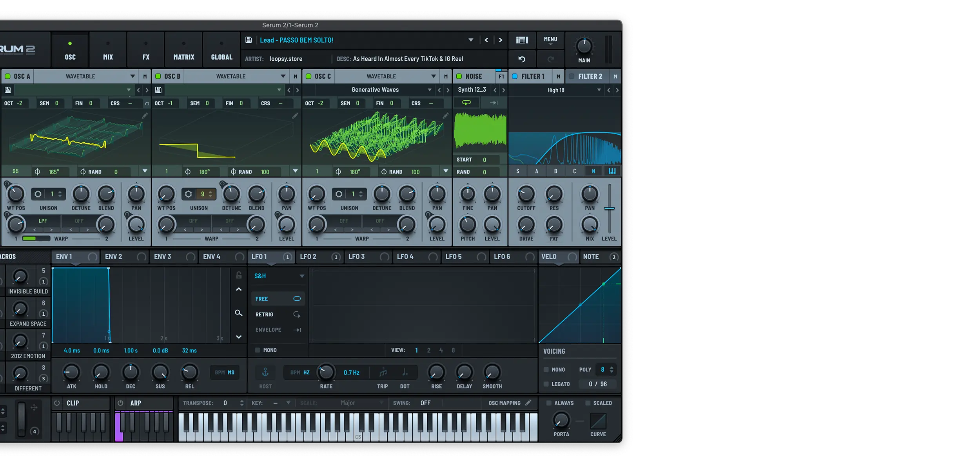Screen dimensions: 980x470
Task: Click OSC A wavetable save disk icon
Action: click(x=7, y=90)
